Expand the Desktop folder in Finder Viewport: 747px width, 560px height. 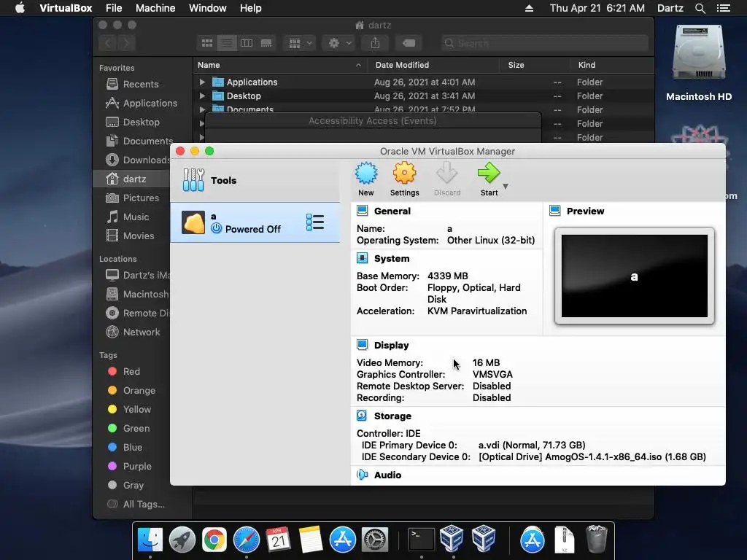(x=202, y=96)
